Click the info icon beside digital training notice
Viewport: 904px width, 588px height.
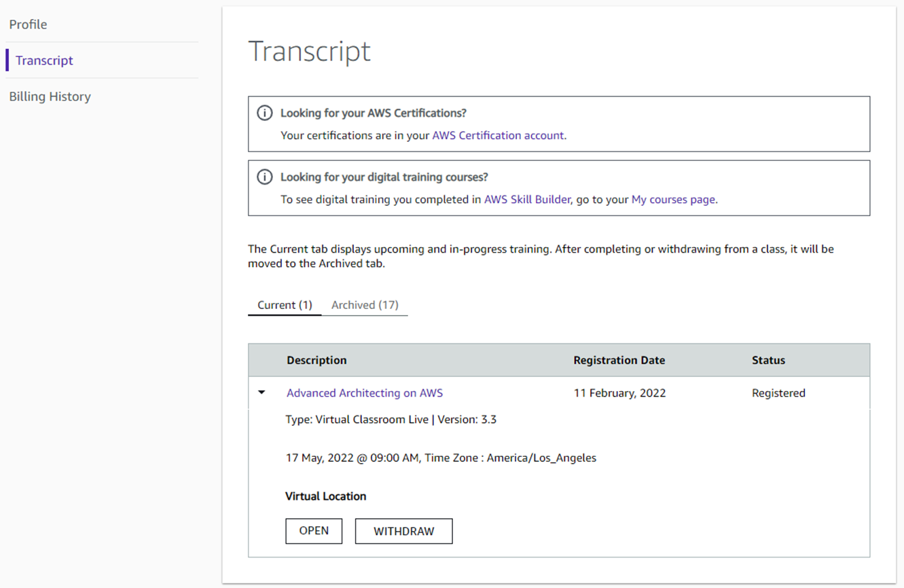pyautogui.click(x=264, y=177)
